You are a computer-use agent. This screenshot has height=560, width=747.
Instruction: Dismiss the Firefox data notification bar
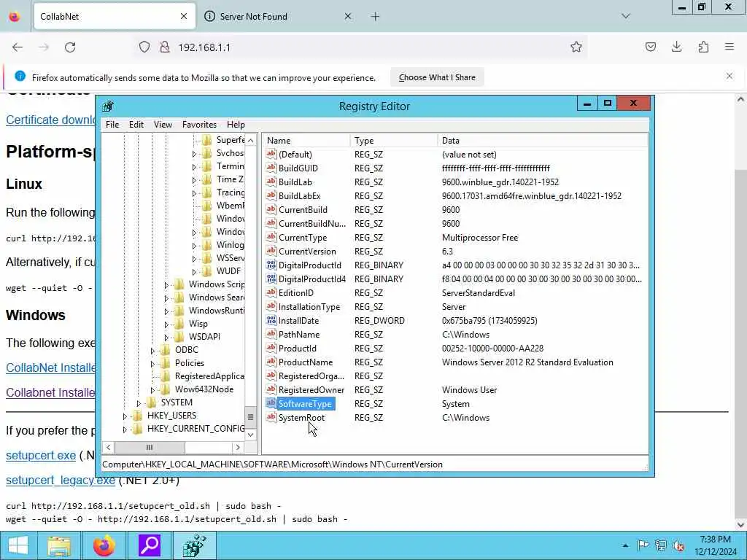[x=729, y=76]
